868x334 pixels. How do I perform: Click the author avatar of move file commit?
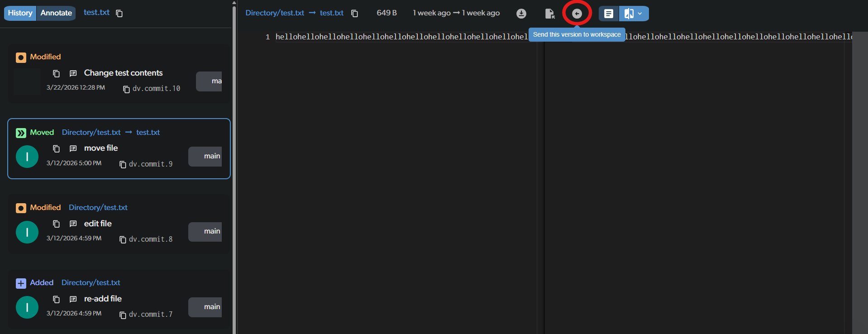[x=27, y=157]
